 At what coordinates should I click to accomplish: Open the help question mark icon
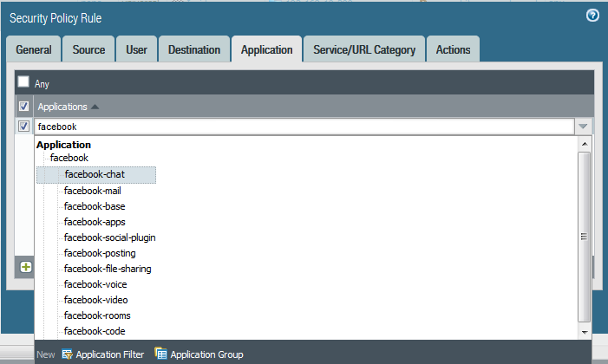pyautogui.click(x=592, y=16)
